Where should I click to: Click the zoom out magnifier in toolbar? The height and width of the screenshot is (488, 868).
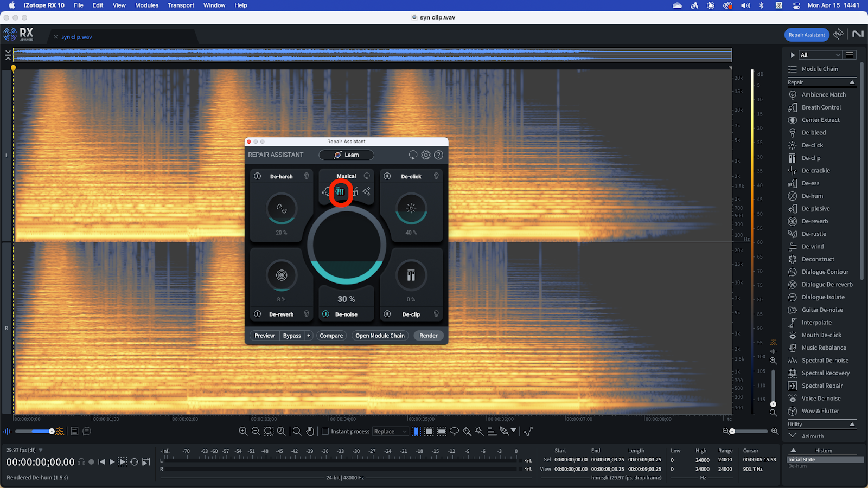tap(256, 432)
